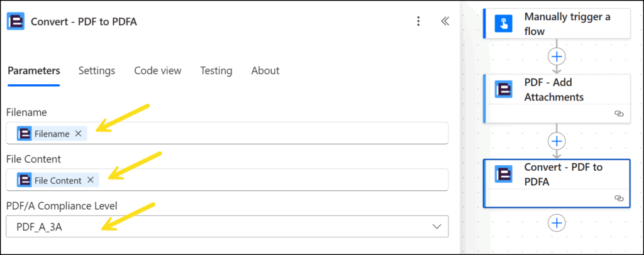The width and height of the screenshot is (644, 255).
Task: Remove the File Content dynamic token
Action: tap(90, 180)
